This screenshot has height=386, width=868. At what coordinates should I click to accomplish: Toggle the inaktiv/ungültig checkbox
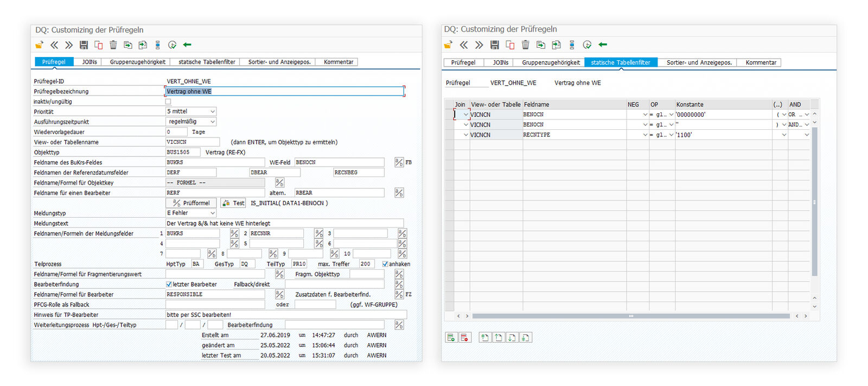pos(168,102)
